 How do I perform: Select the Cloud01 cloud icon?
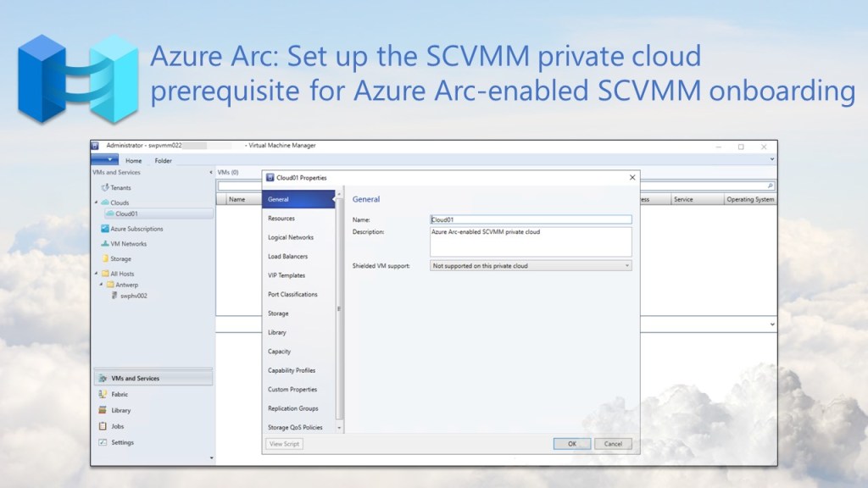pos(109,214)
